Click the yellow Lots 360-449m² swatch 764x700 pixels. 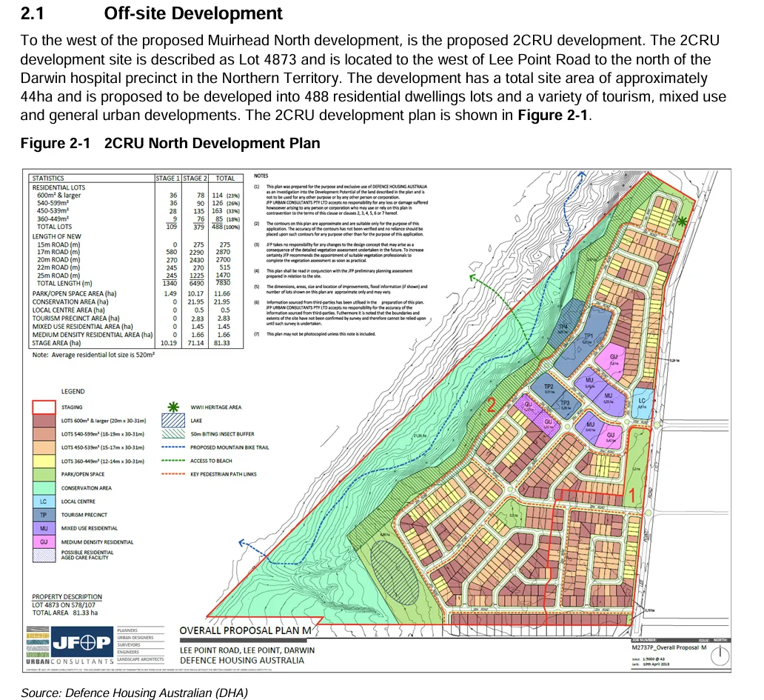[44, 461]
